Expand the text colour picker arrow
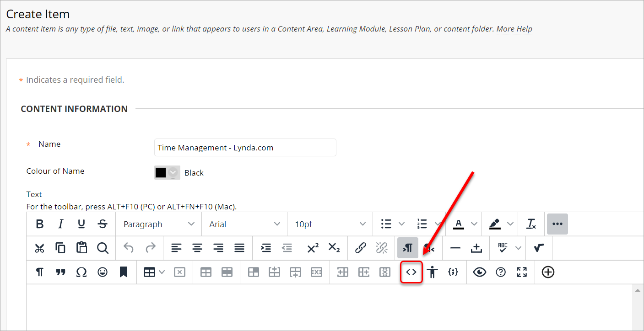This screenshot has width=644, height=331. (474, 224)
